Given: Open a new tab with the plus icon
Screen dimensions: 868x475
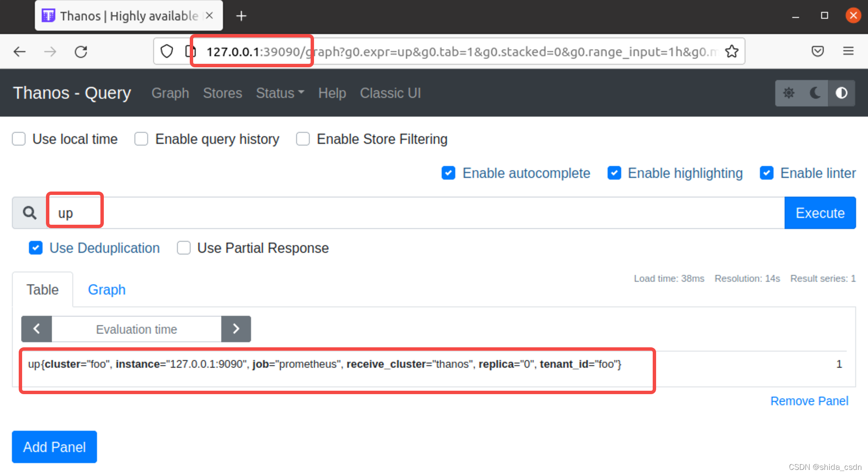Looking at the screenshot, I should (x=241, y=16).
